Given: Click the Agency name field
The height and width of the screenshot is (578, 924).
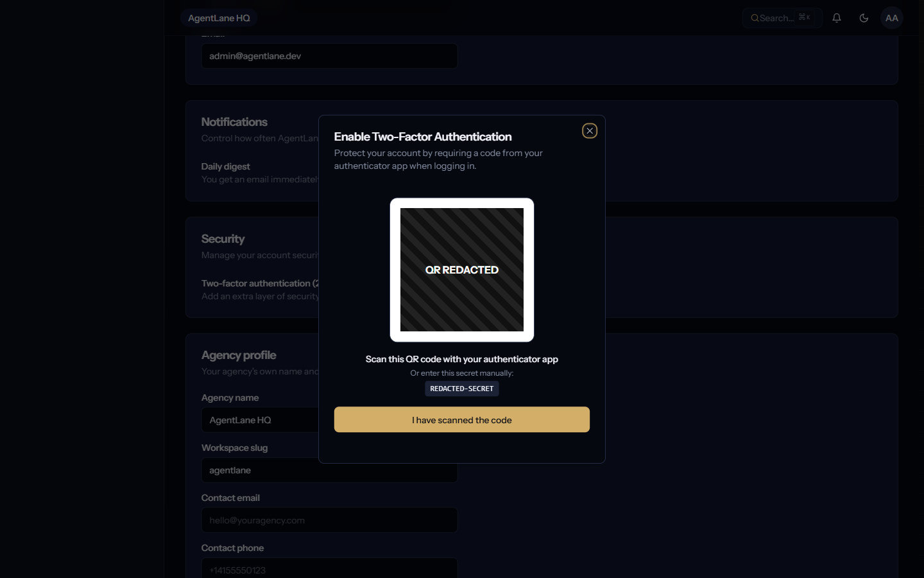Looking at the screenshot, I should pyautogui.click(x=261, y=420).
